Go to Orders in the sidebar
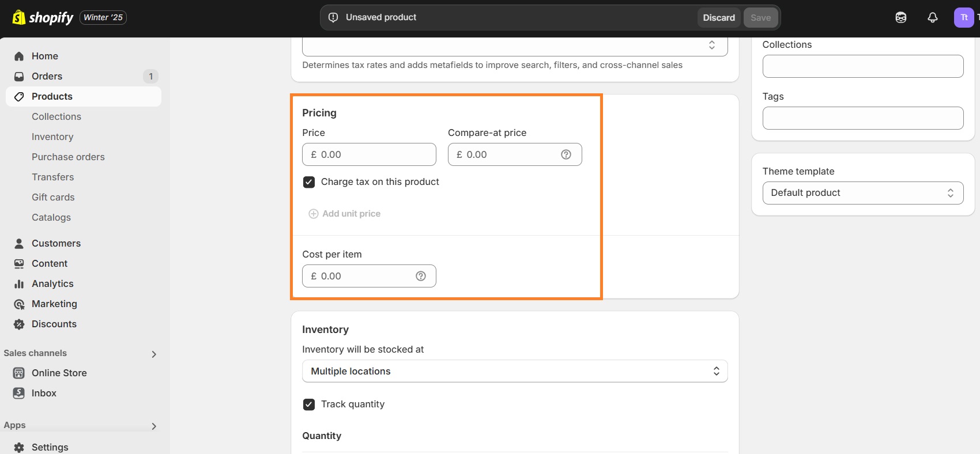This screenshot has width=980, height=454. coord(47,76)
